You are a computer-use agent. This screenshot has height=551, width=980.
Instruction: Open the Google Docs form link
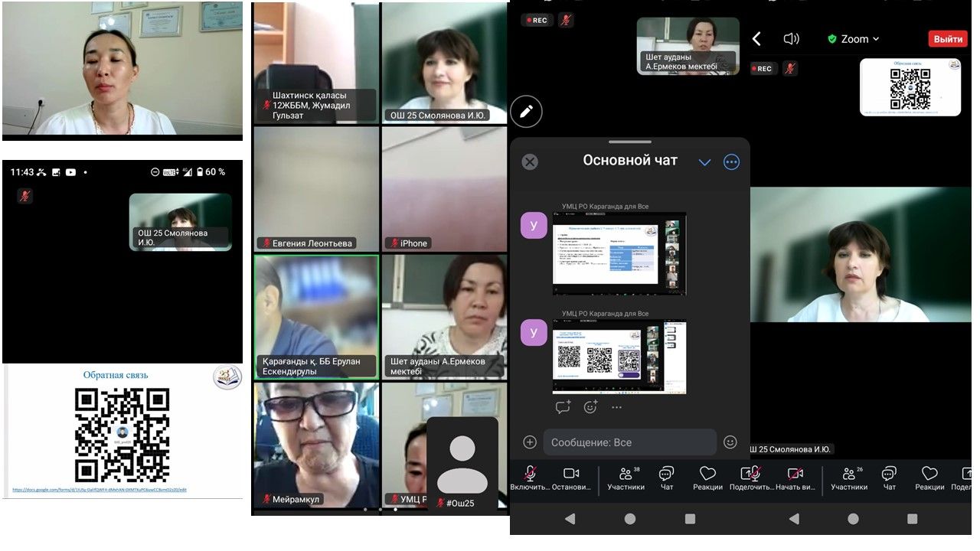pos(100,490)
